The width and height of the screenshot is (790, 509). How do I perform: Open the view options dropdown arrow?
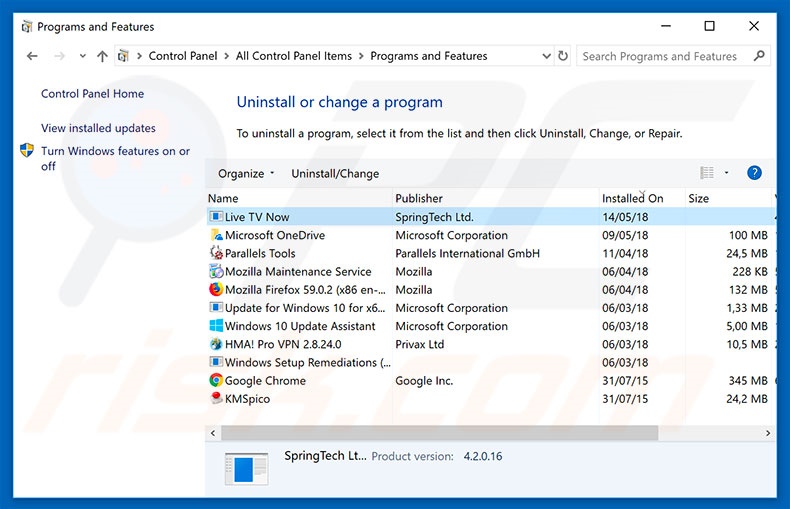pos(727,173)
